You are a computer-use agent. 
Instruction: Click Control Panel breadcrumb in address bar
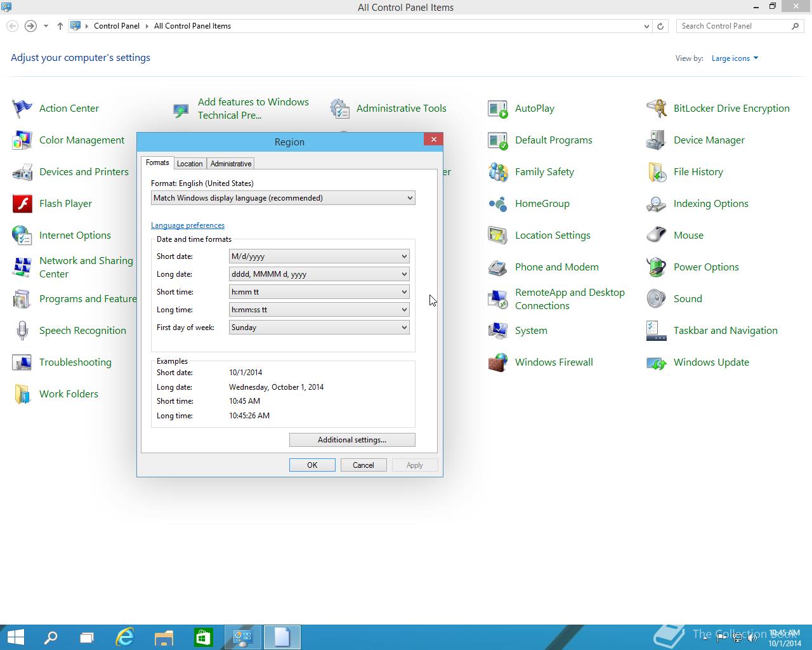click(117, 26)
